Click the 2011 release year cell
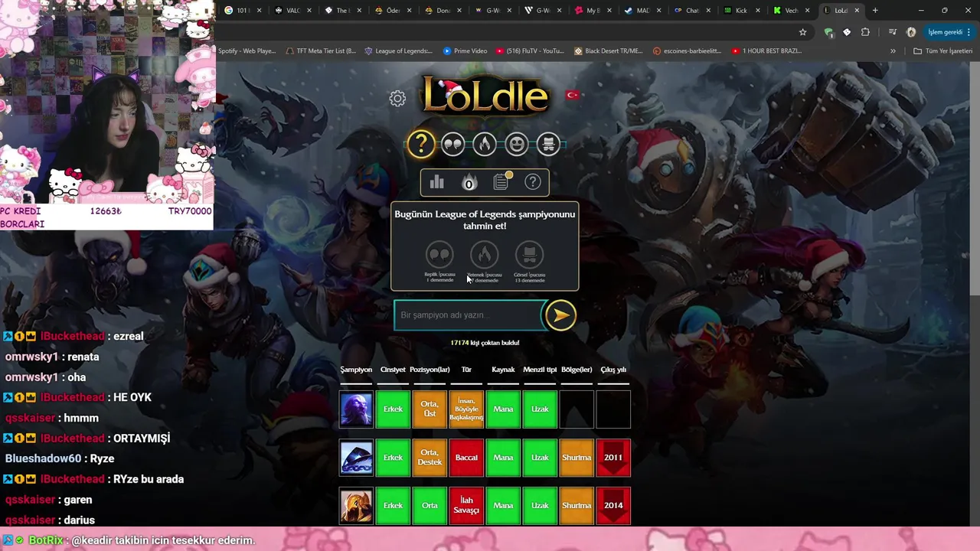The width and height of the screenshot is (980, 551). point(613,457)
